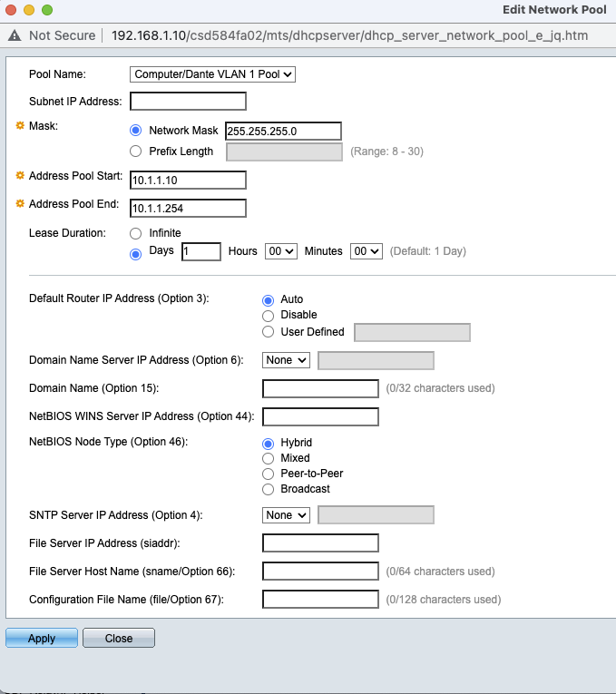Image resolution: width=616 pixels, height=694 pixels.
Task: Click the File Server IP Address field
Action: coord(320,543)
